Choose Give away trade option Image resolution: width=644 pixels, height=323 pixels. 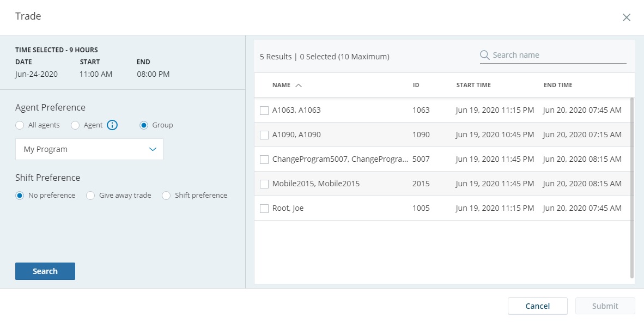[x=90, y=196]
